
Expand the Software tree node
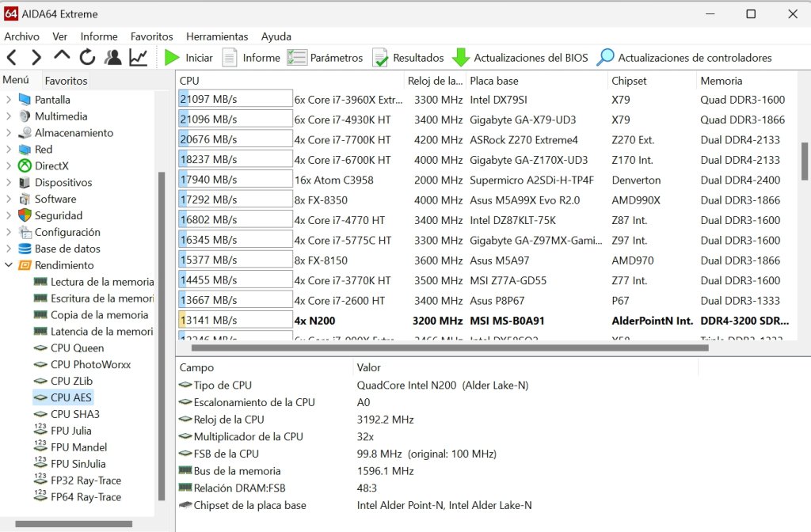tap(8, 199)
